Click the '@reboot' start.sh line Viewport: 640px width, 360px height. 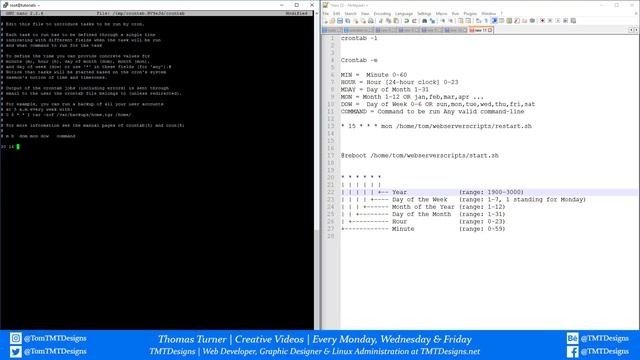pos(420,156)
